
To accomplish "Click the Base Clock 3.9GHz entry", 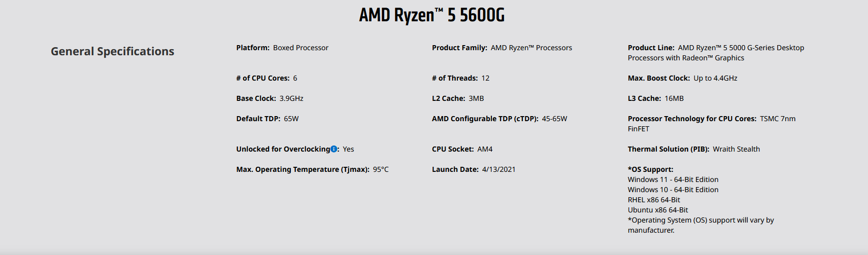I will click(270, 98).
